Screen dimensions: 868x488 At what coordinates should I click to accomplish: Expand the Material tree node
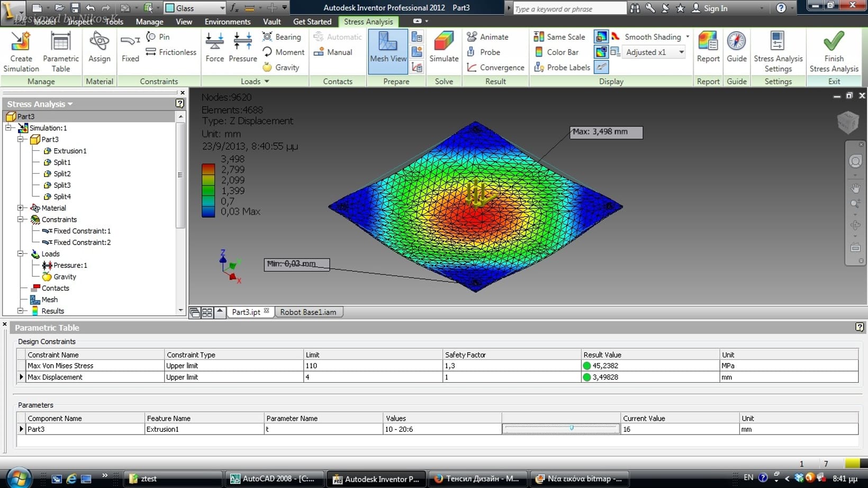[21, 208]
